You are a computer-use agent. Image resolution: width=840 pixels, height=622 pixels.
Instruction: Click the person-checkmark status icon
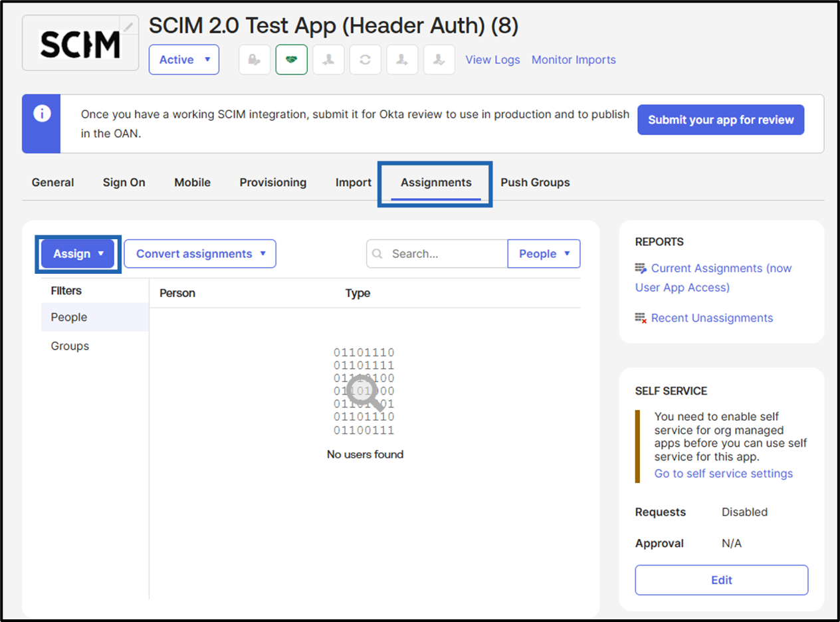[439, 60]
